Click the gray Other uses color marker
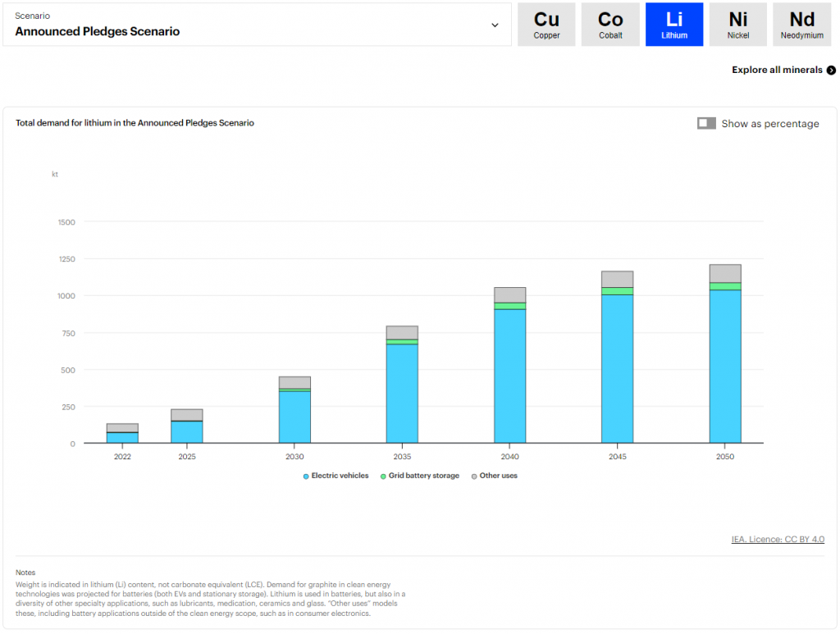840x634 pixels. 473,476
